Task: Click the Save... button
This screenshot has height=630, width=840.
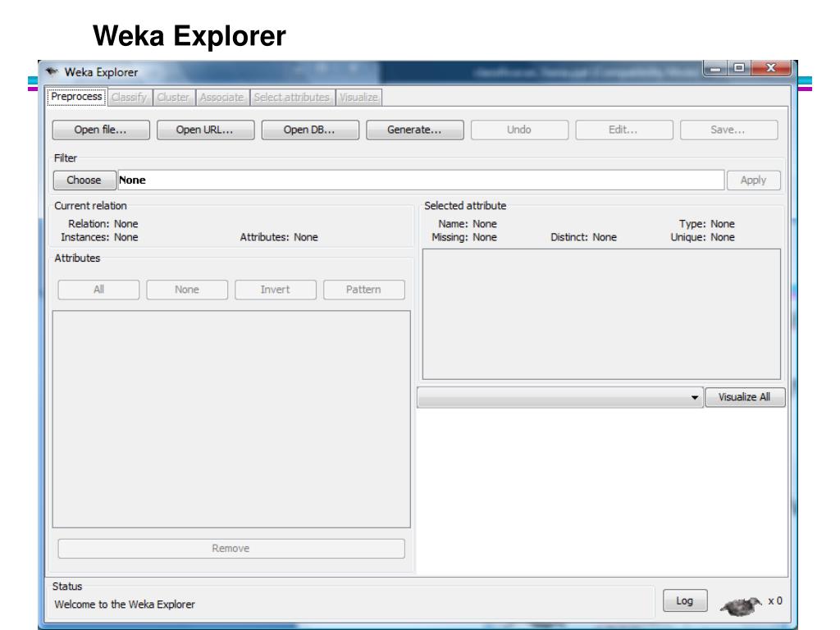Action: tap(728, 130)
